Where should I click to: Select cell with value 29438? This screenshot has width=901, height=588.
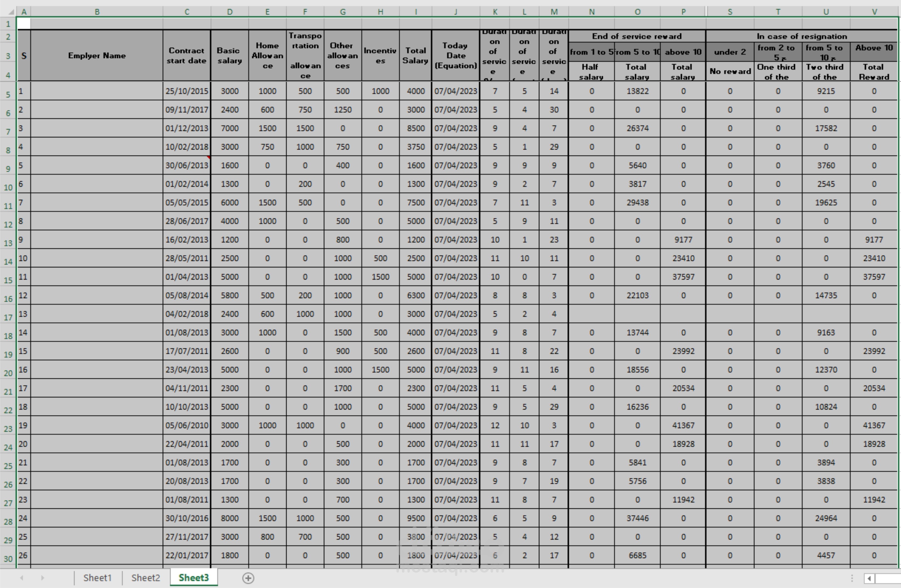[x=637, y=202]
